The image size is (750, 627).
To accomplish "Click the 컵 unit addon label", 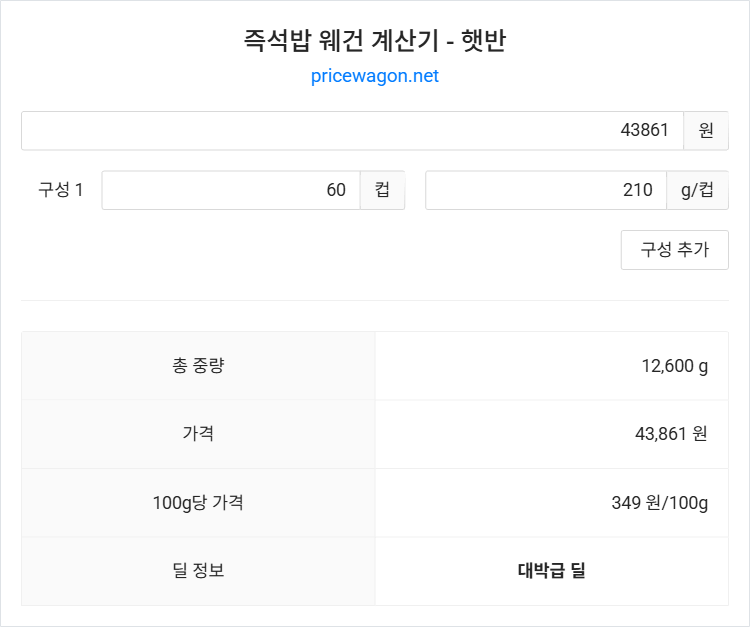I will 382,190.
